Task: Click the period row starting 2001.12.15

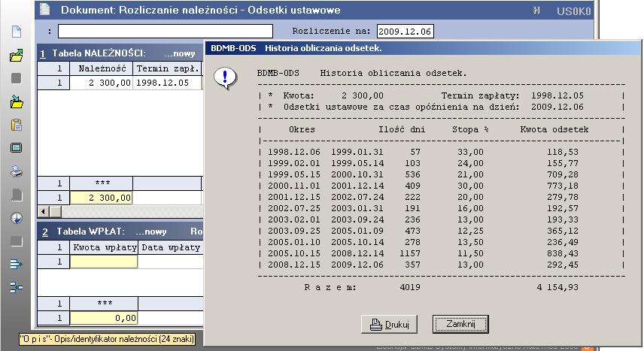Action: coord(442,197)
